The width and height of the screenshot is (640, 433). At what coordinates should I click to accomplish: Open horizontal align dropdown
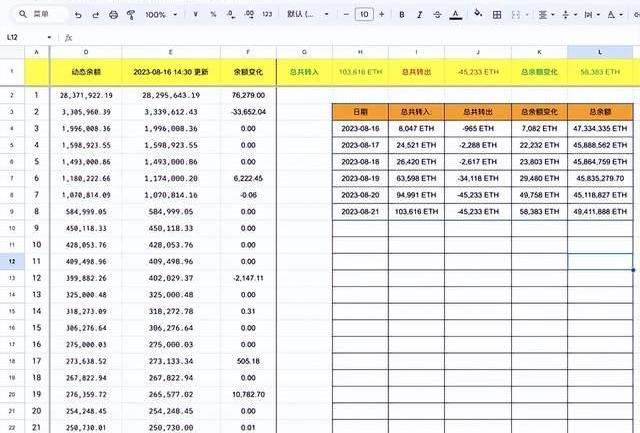[x=547, y=15]
